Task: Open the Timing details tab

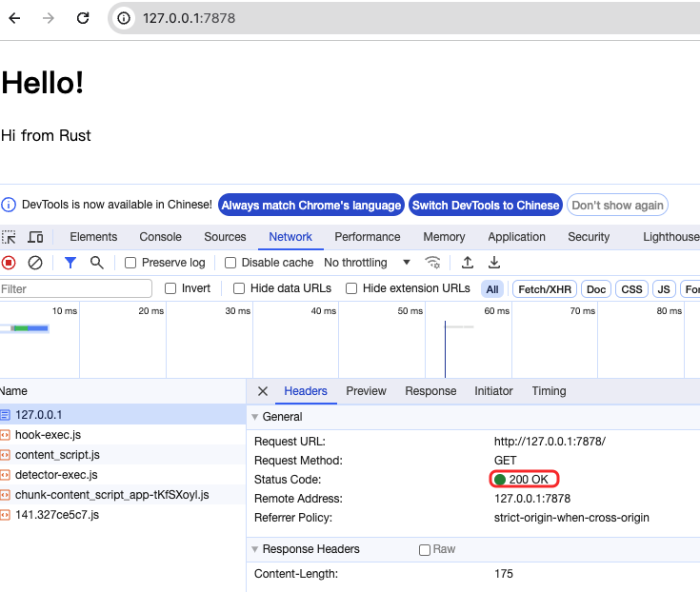Action: (x=549, y=391)
